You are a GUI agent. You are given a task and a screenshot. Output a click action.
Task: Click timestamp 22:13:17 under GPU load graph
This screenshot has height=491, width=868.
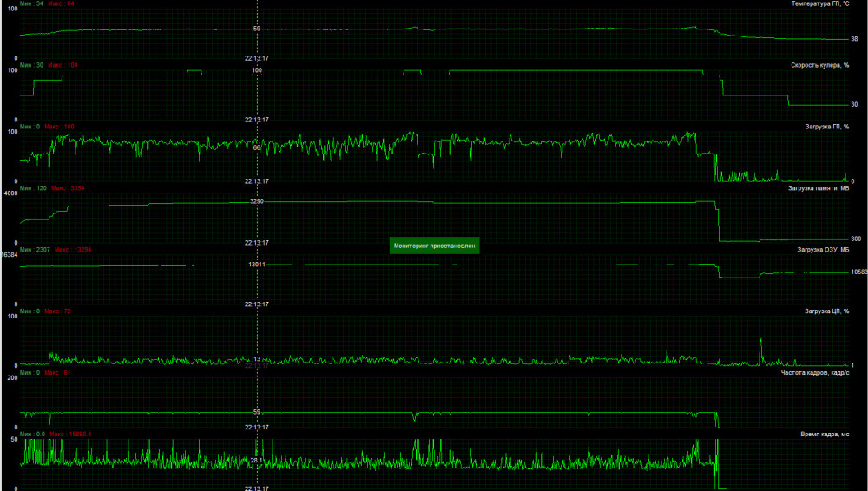(x=257, y=181)
